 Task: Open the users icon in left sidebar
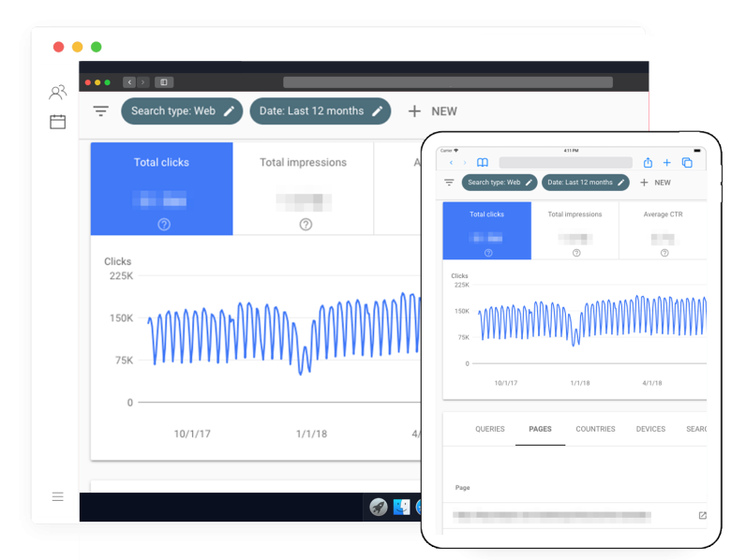point(57,92)
